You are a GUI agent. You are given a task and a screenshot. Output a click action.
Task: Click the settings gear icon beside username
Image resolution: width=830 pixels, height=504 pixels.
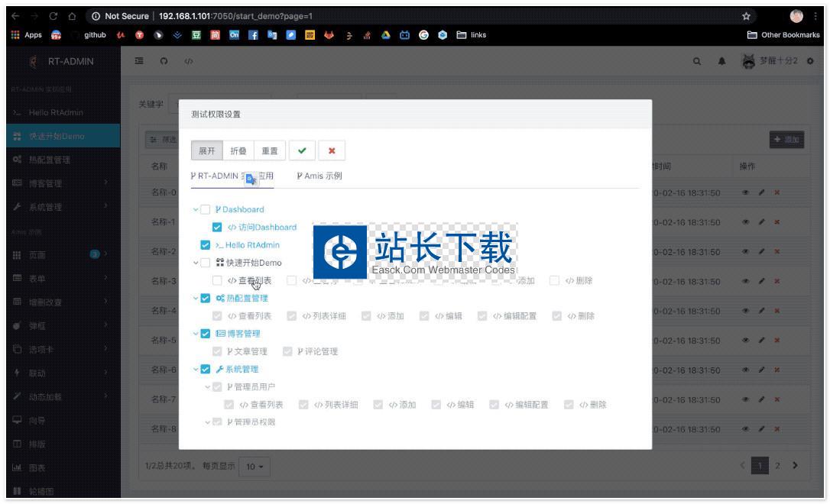(x=810, y=61)
